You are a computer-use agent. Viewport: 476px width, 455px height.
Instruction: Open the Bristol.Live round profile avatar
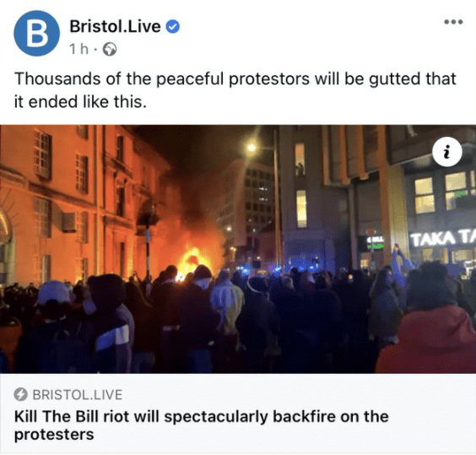tap(37, 33)
